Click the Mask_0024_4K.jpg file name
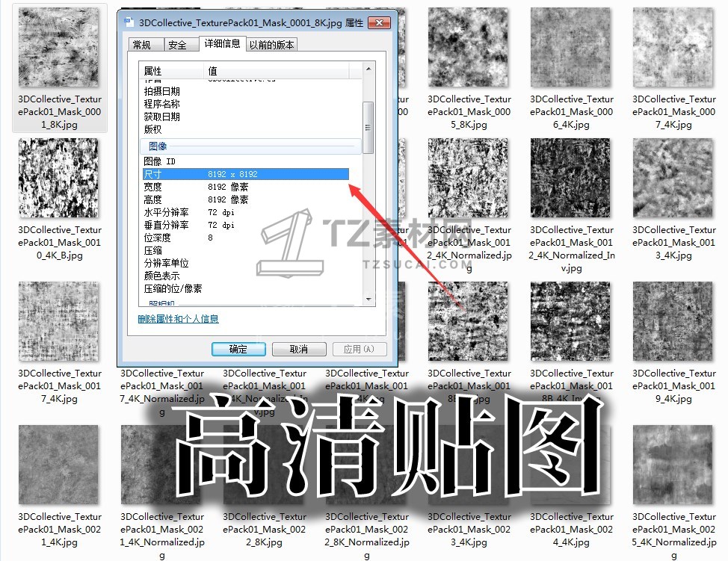The image size is (728, 561). coord(571,530)
